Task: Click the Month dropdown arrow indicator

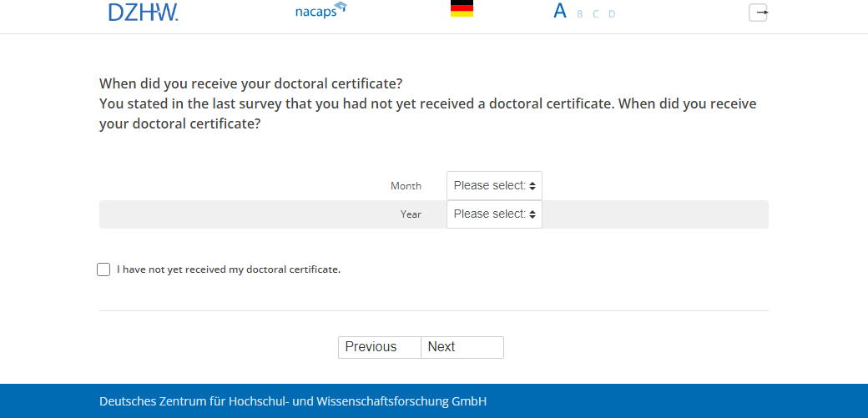Action: pos(534,185)
